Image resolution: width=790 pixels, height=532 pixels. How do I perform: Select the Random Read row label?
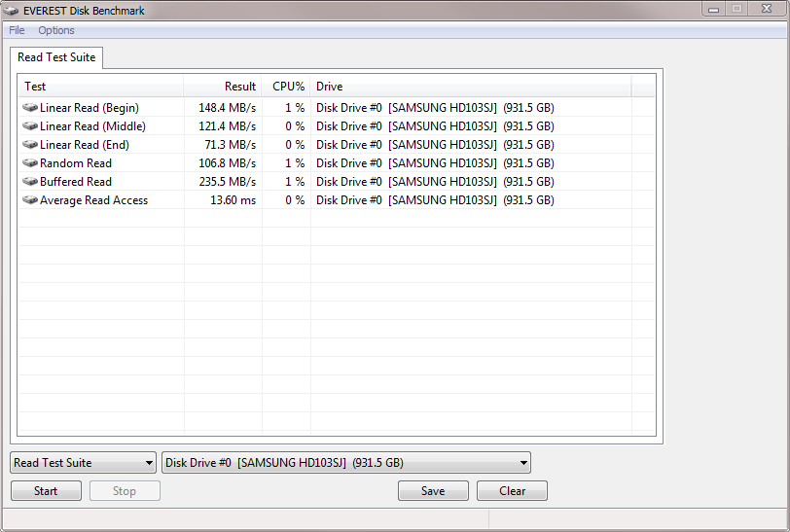[x=76, y=163]
